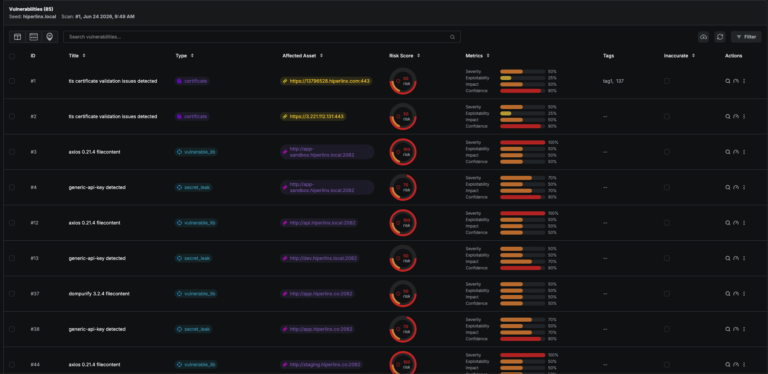Mark vulnerability #1 as inaccurate
The height and width of the screenshot is (374, 768).
coord(667,81)
